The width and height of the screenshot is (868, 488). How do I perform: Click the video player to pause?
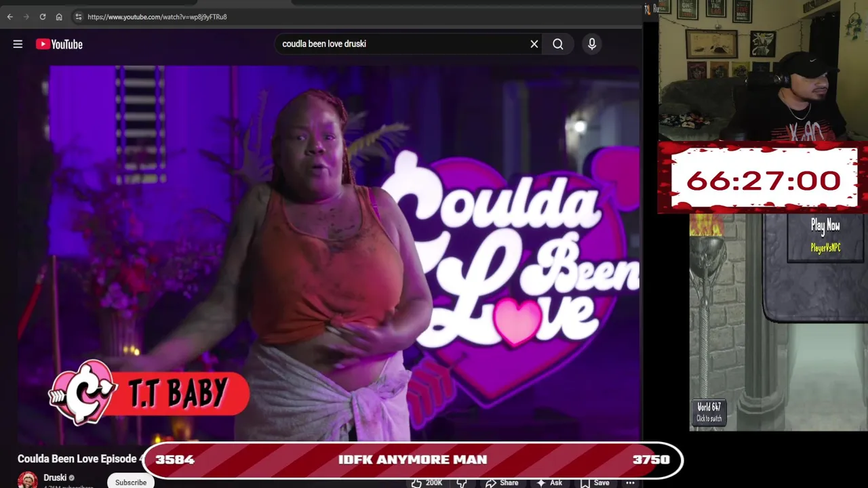[x=329, y=253]
